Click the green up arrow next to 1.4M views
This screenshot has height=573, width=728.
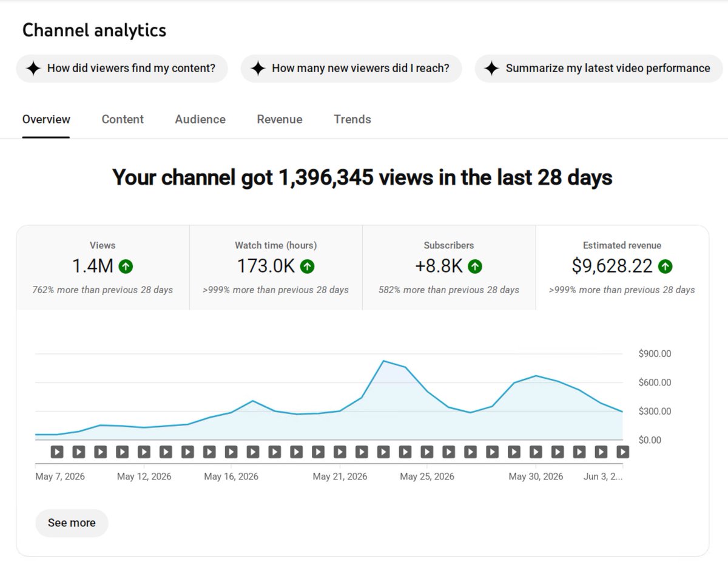[126, 266]
